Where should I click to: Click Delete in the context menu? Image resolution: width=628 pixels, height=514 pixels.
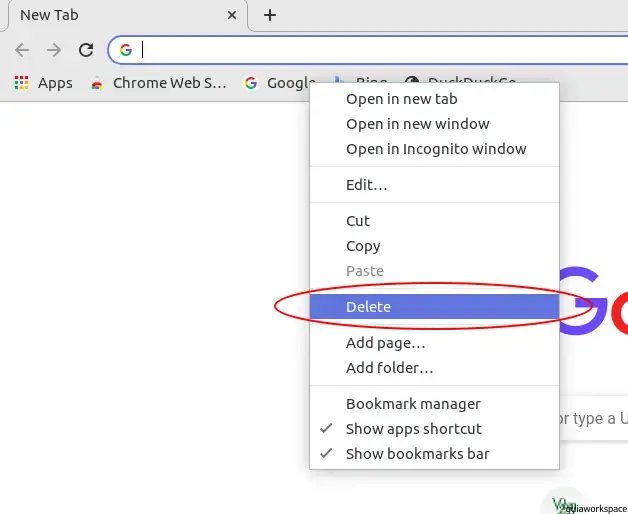[435, 306]
